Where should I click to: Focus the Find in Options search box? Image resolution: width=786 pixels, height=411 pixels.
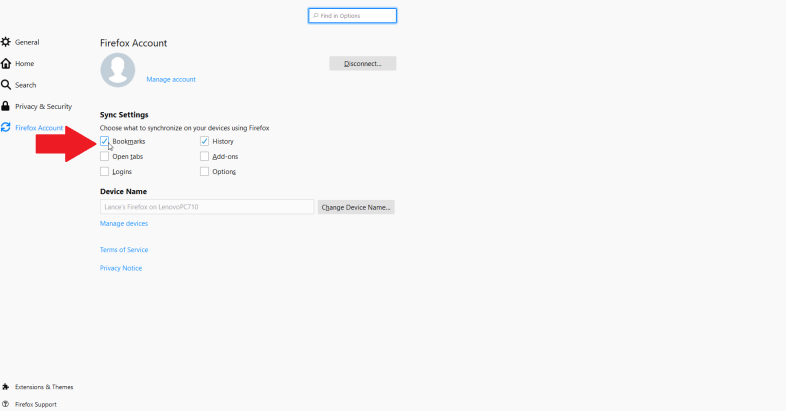[x=352, y=16]
